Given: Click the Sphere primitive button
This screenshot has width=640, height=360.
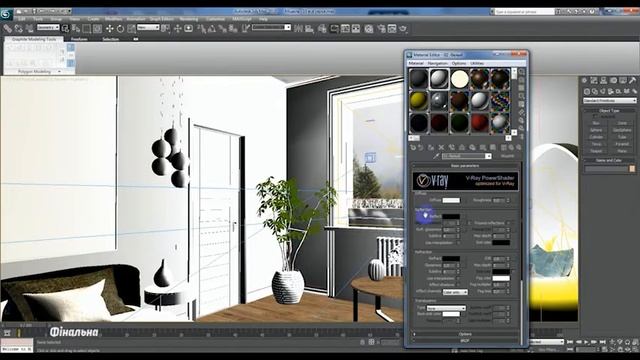Looking at the screenshot, I should point(596,130).
